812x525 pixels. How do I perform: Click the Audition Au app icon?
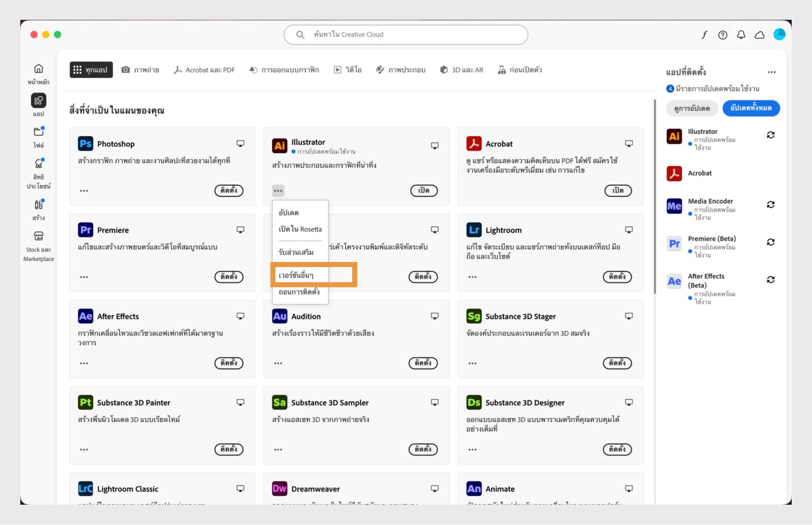tap(280, 316)
